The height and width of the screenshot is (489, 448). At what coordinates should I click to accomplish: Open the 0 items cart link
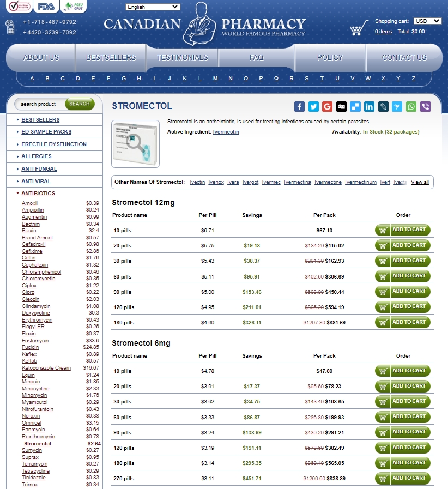(383, 32)
